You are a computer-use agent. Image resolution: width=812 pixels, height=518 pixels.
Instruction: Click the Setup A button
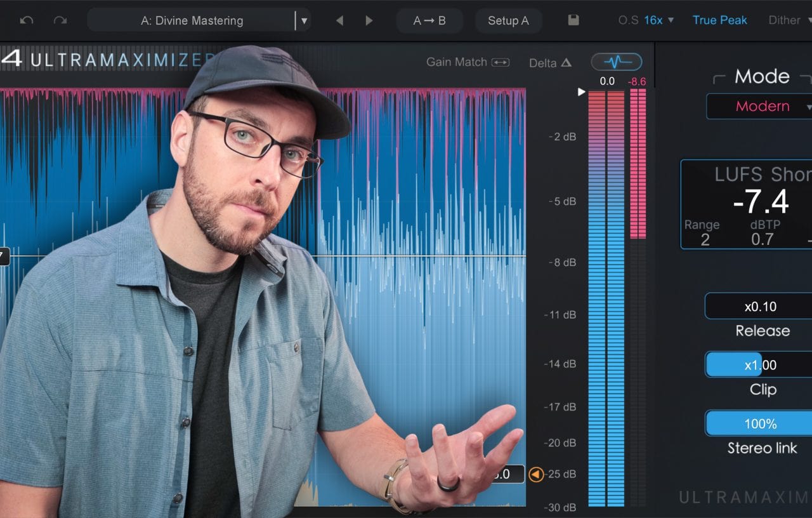pos(508,20)
